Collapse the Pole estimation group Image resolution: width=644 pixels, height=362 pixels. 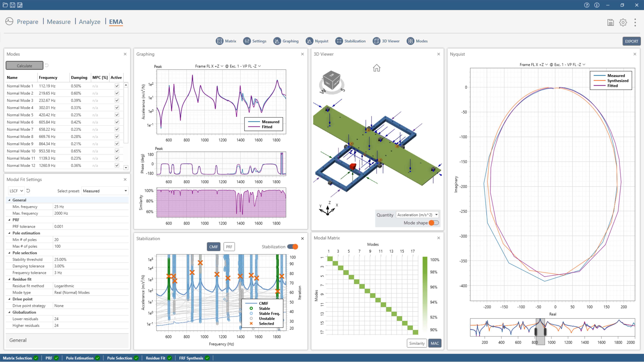tap(9, 233)
